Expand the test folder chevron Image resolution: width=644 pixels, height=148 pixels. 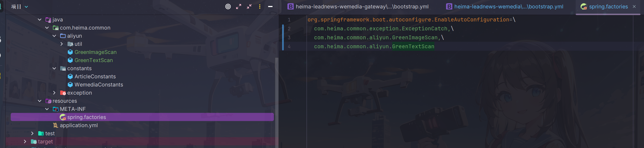32,133
